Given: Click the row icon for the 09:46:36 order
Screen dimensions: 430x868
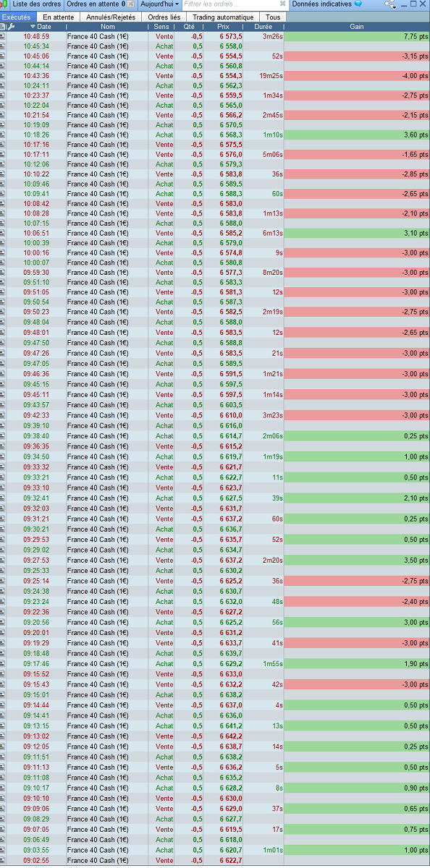Looking at the screenshot, I should tap(3, 374).
